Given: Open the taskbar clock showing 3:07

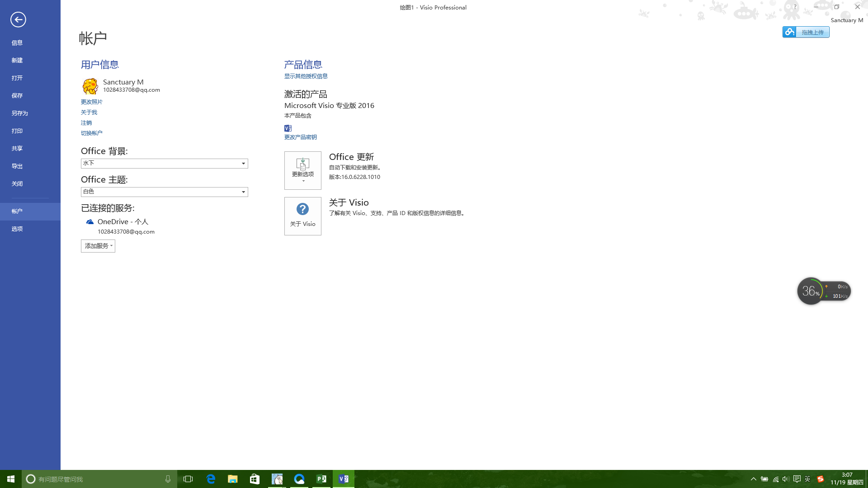Looking at the screenshot, I should (x=847, y=479).
